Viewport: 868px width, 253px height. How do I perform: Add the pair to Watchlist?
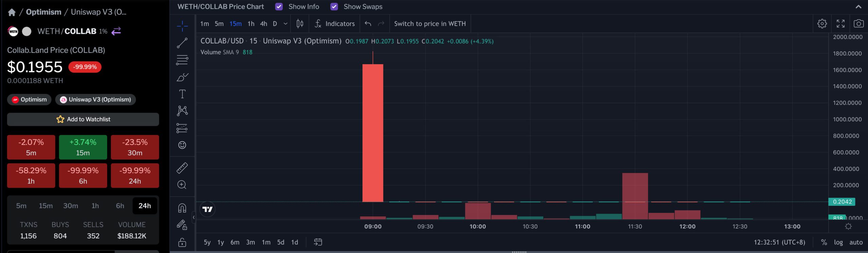coord(83,119)
